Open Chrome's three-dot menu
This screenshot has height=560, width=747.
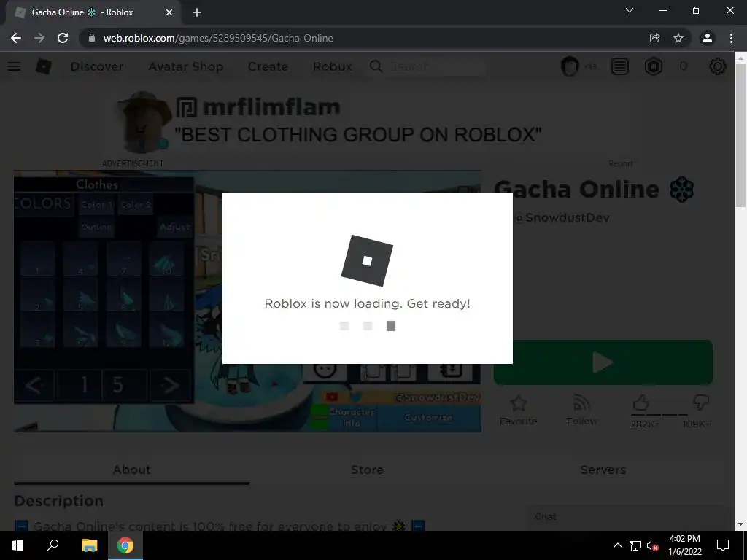pos(731,38)
